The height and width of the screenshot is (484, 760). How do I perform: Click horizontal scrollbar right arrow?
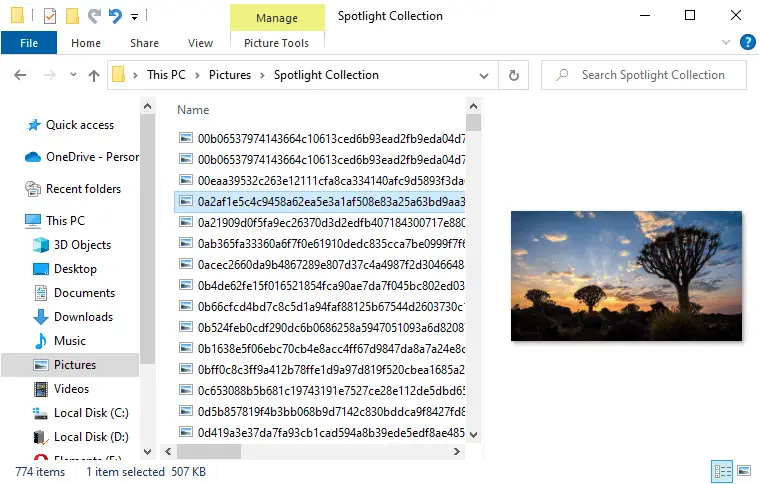(457, 452)
